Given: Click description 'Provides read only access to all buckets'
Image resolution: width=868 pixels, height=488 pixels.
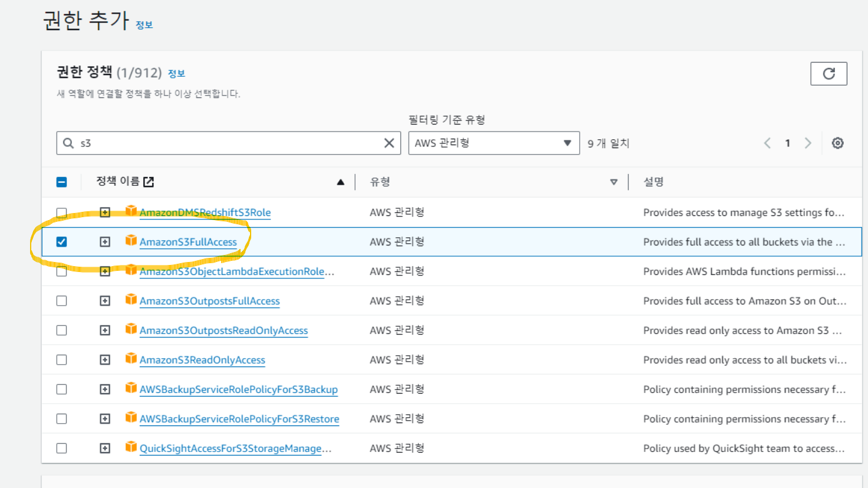Looking at the screenshot, I should [x=745, y=360].
